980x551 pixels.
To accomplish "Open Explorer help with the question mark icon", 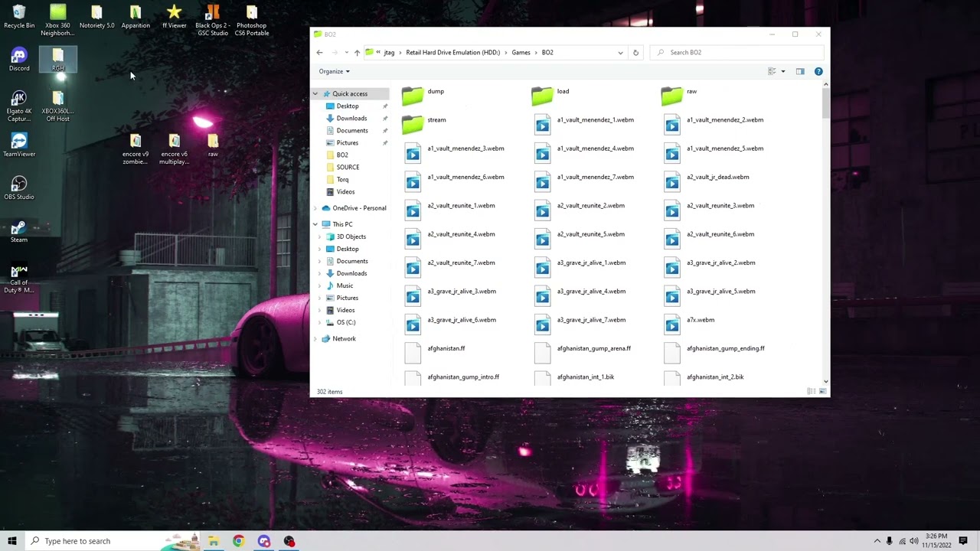I will pos(818,71).
